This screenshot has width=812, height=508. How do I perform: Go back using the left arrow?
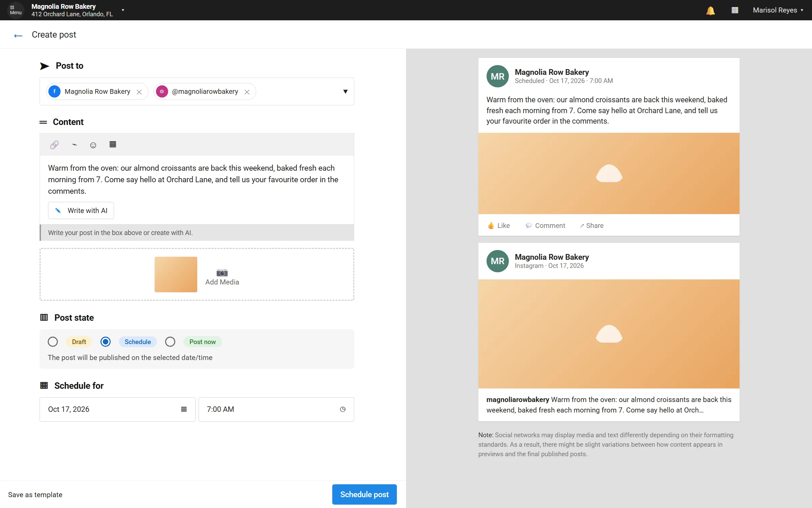18,35
